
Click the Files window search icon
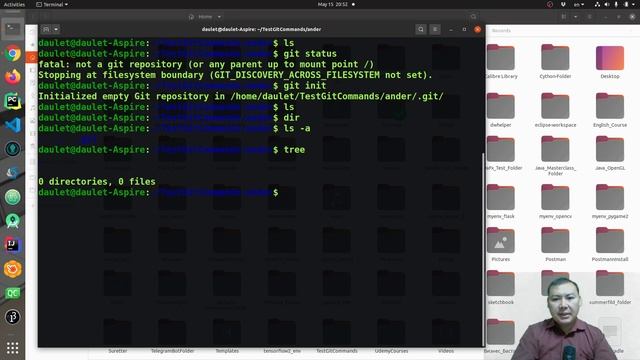tap(473, 17)
